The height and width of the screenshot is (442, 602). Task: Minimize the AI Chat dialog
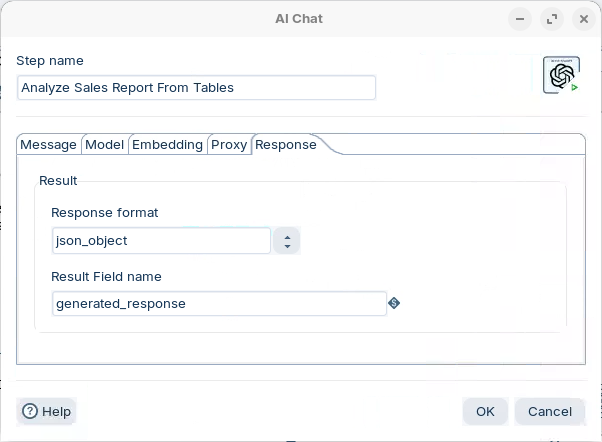click(x=519, y=19)
